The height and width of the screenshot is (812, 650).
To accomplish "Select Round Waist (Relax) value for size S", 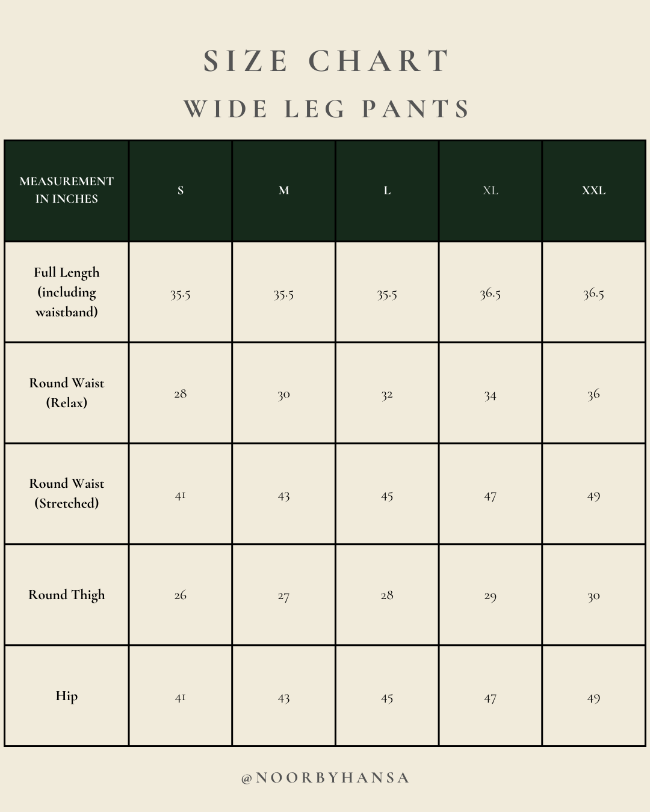I will 181,394.
